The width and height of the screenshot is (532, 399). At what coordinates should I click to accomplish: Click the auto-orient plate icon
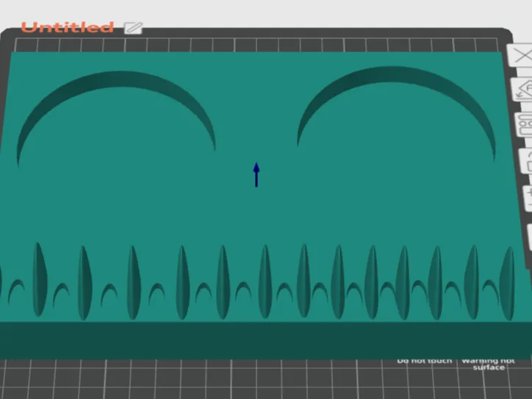tap(523, 90)
